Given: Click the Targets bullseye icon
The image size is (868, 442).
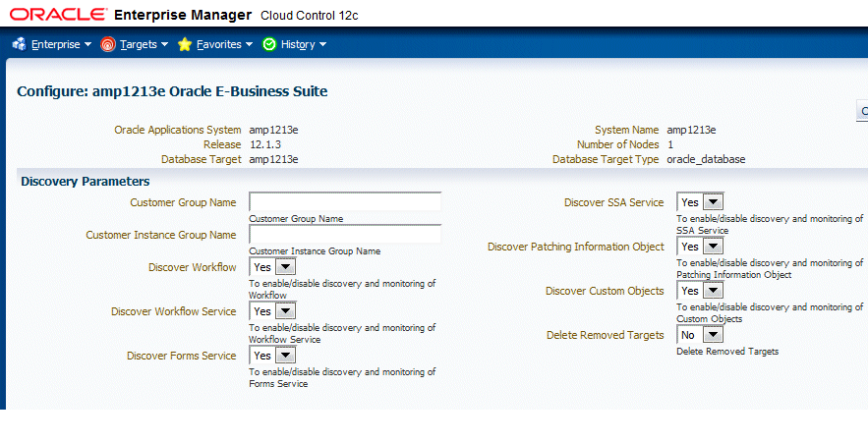Looking at the screenshot, I should pyautogui.click(x=108, y=44).
